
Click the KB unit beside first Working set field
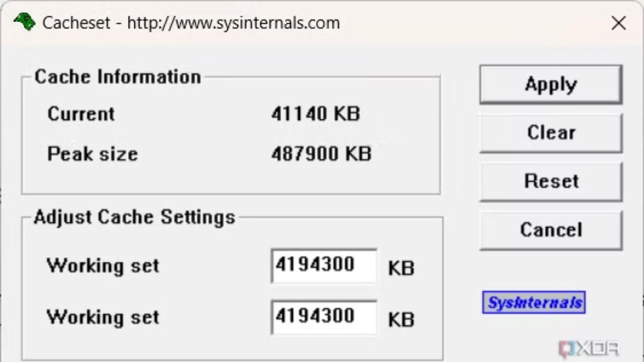point(401,268)
